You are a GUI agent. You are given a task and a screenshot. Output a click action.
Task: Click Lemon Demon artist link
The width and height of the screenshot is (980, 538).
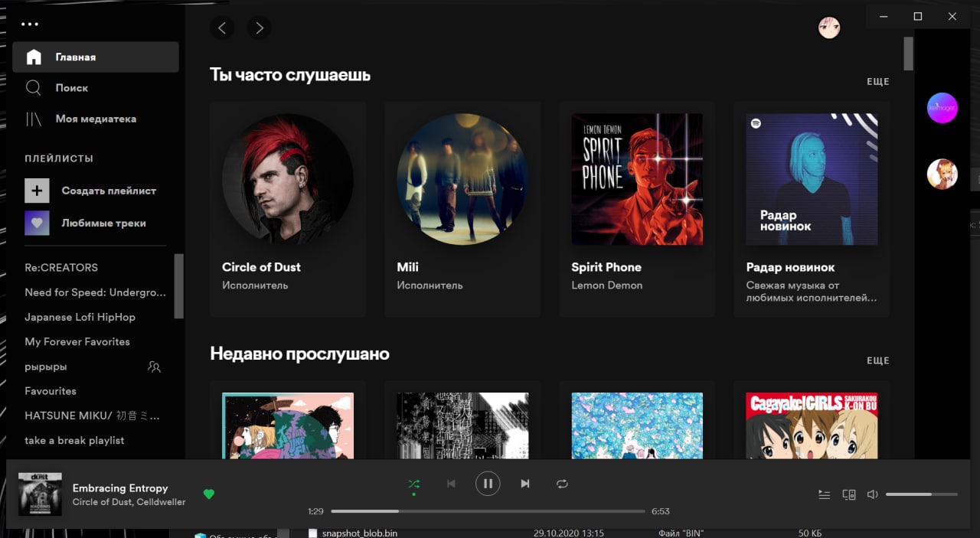click(x=607, y=285)
